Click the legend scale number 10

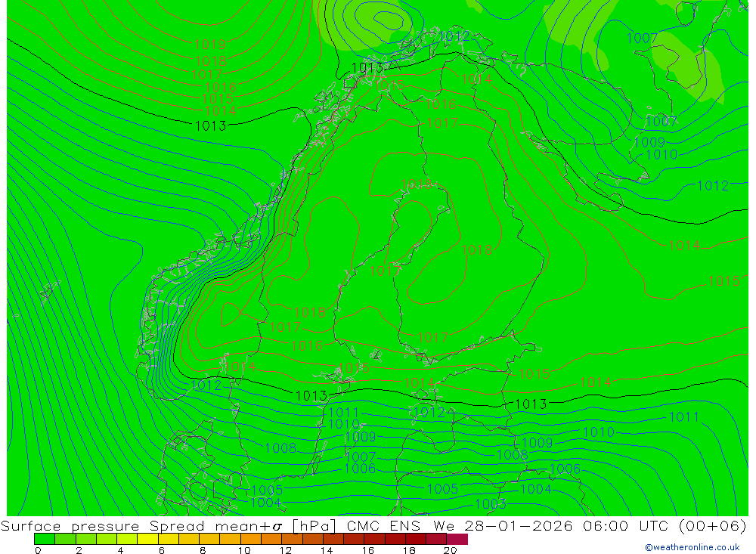coord(244,550)
